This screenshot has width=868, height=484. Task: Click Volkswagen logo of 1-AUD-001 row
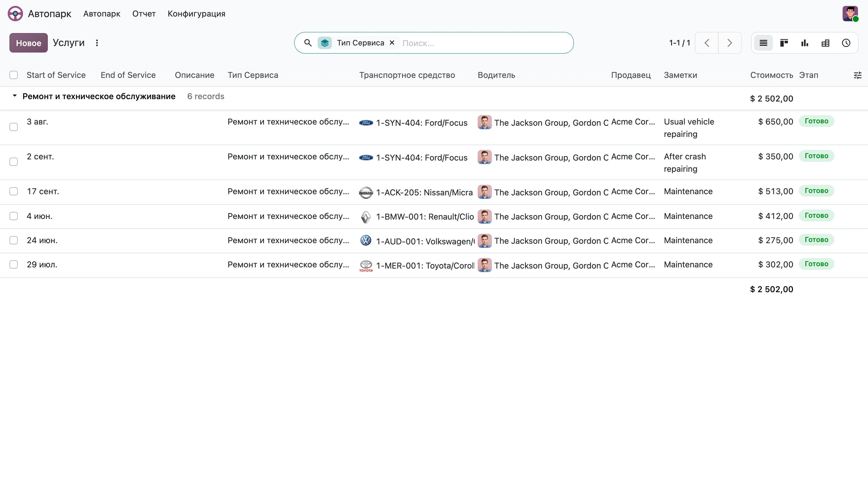(366, 241)
